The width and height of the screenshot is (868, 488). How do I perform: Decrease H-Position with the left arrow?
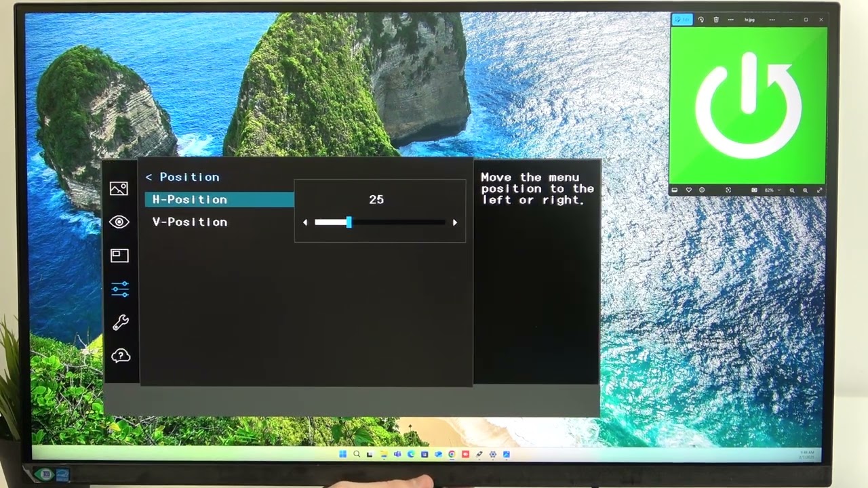(305, 222)
